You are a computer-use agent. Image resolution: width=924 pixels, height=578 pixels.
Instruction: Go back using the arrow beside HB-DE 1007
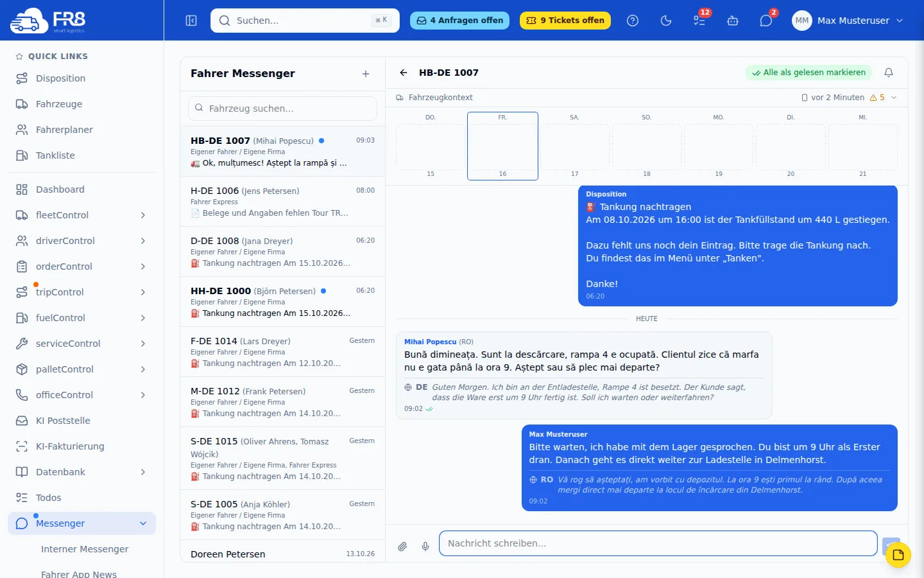(x=404, y=73)
